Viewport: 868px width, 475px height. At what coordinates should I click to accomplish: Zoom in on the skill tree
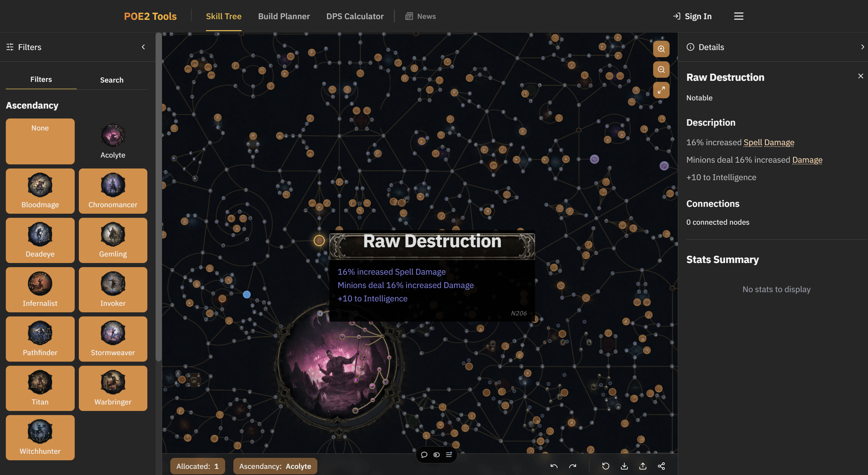(x=661, y=49)
